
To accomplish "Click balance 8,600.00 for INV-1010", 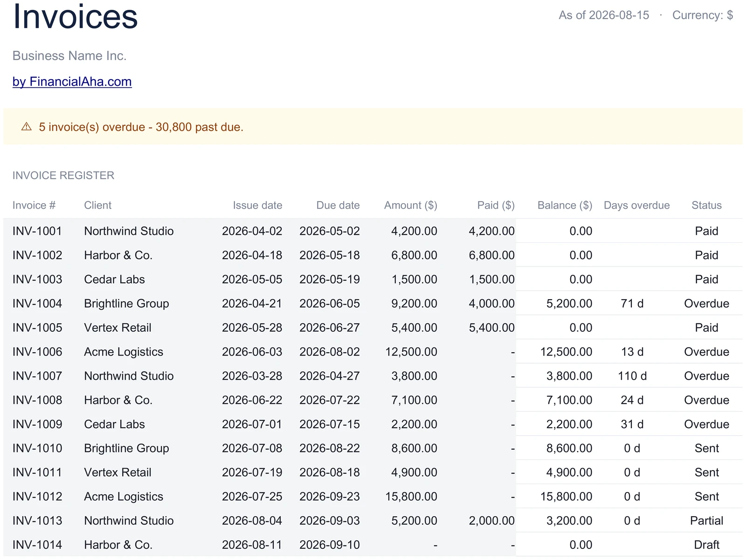I will [569, 449].
